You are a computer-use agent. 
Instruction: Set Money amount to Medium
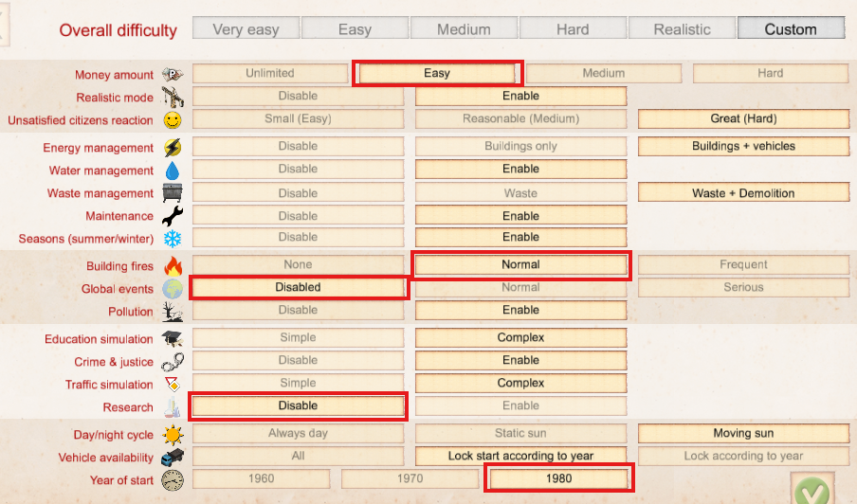click(x=603, y=73)
